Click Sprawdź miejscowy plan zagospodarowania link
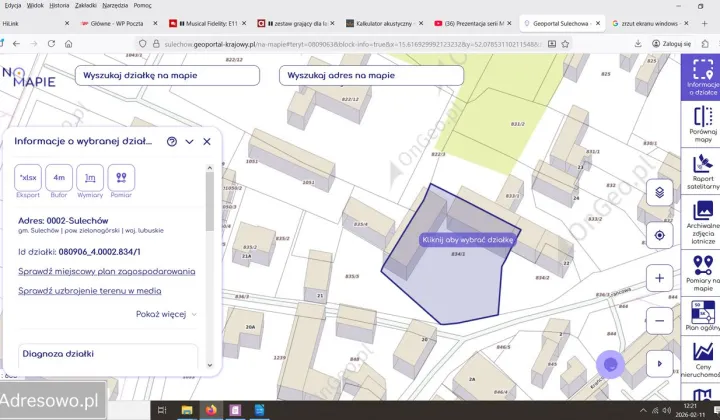Screen dimensions: 720x420 tap(106, 271)
